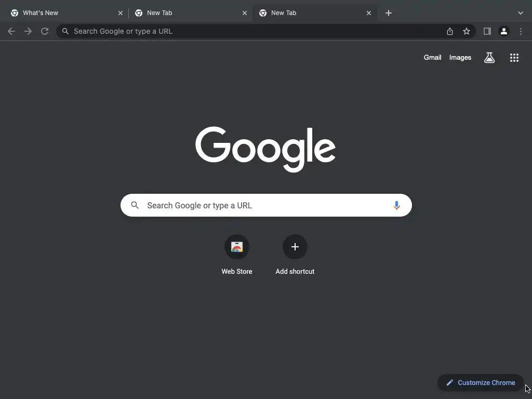Image resolution: width=532 pixels, height=399 pixels.
Task: Open the profile avatar menu
Action: pos(504,31)
